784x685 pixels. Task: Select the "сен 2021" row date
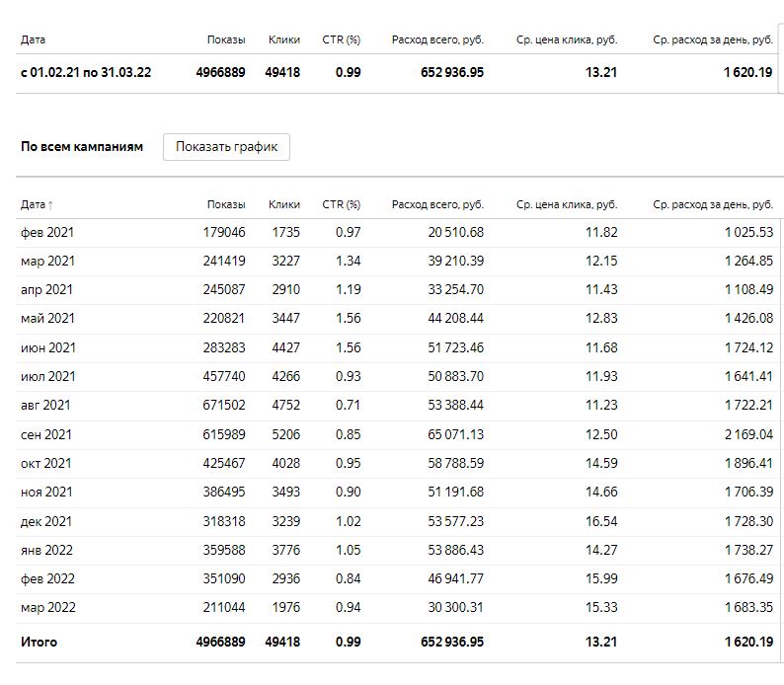(47, 434)
